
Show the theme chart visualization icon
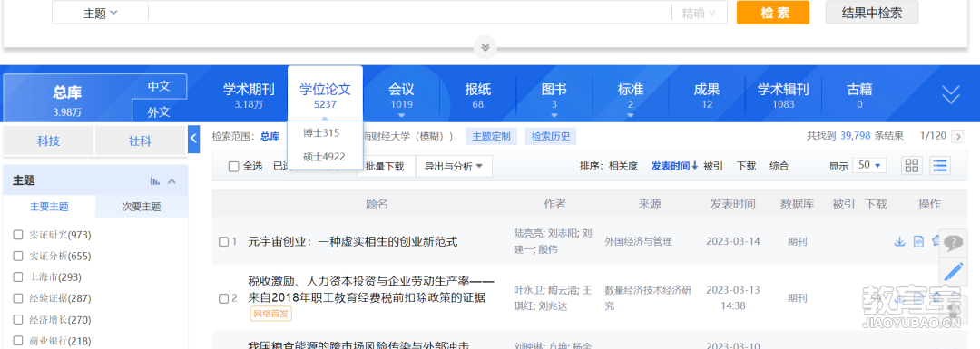coord(155,181)
